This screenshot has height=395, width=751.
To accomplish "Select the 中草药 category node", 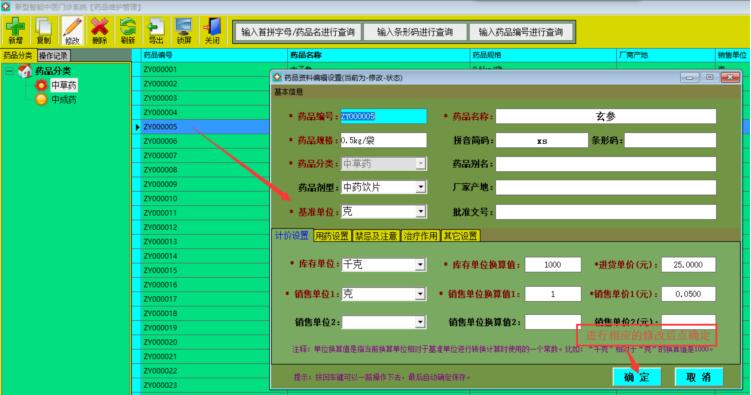I will pos(64,85).
